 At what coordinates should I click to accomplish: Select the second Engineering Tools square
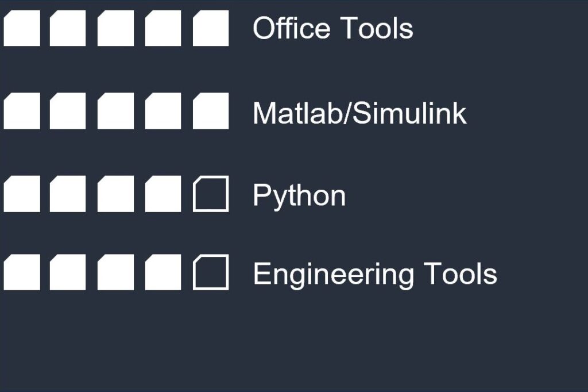(68, 272)
